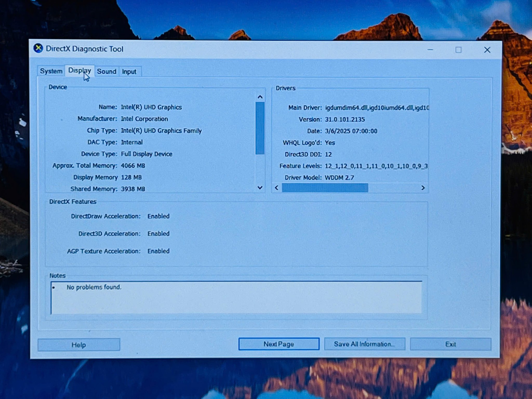
Task: Select 'Intel(R) UHD Graphics Family' chip type
Action: point(161,131)
